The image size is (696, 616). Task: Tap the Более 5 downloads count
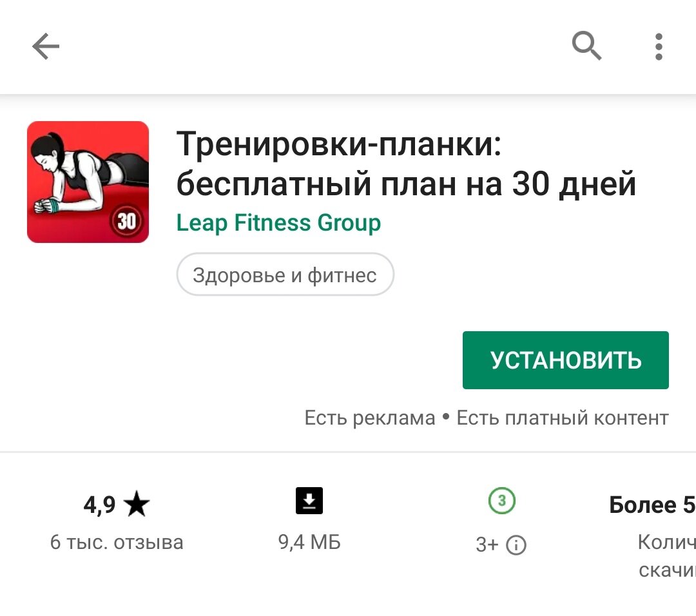(x=652, y=505)
